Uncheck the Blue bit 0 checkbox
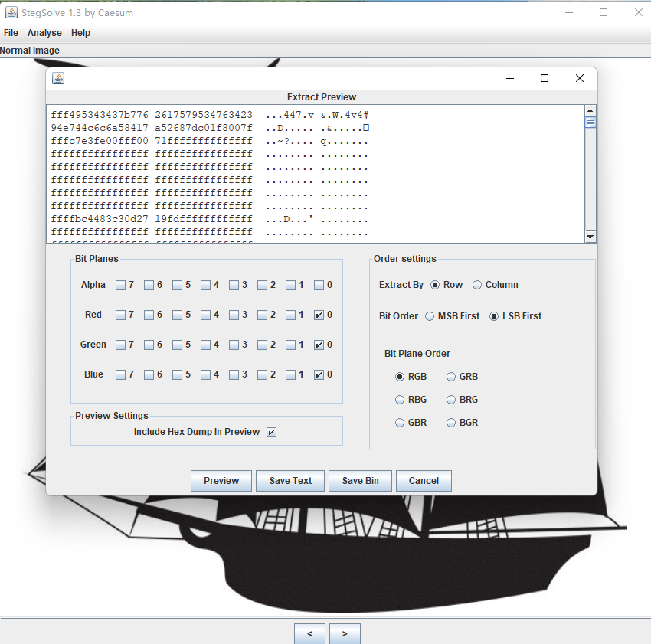This screenshot has height=644, width=651. (319, 375)
